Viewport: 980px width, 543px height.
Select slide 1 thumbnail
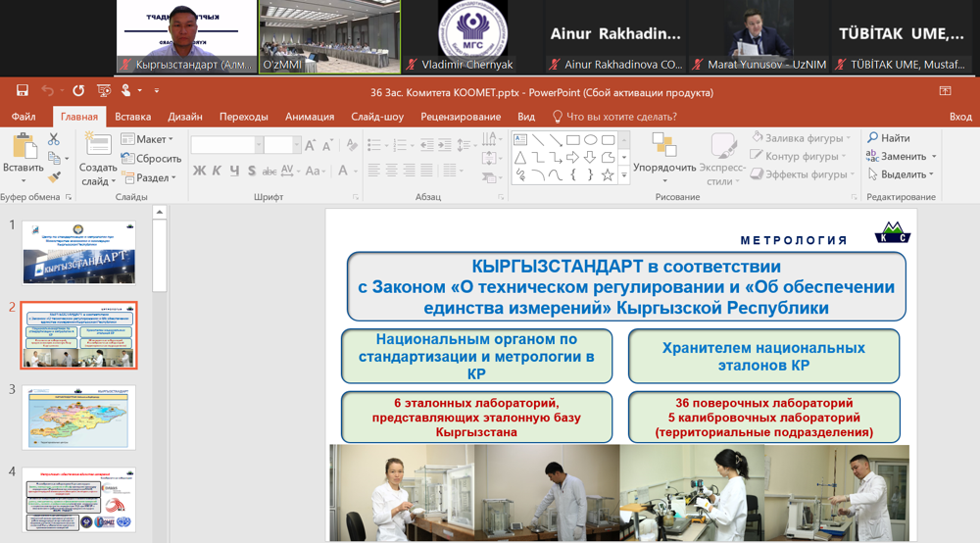click(x=78, y=253)
